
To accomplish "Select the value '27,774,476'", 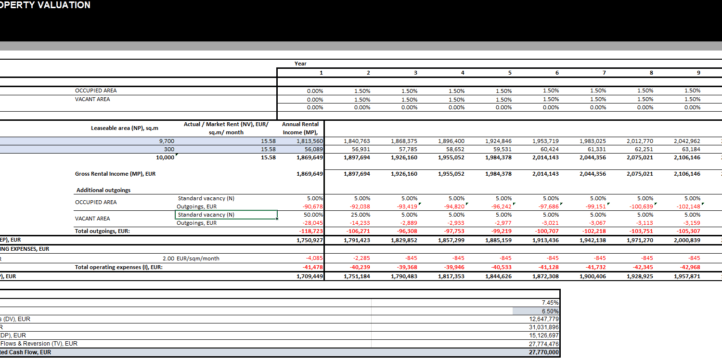I will [x=545, y=344].
